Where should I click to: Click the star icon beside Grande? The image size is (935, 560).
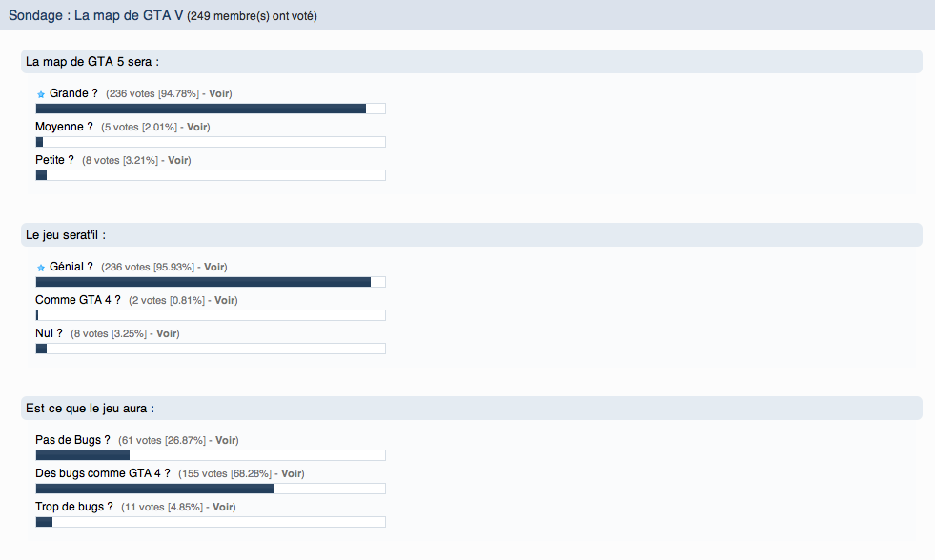41,94
